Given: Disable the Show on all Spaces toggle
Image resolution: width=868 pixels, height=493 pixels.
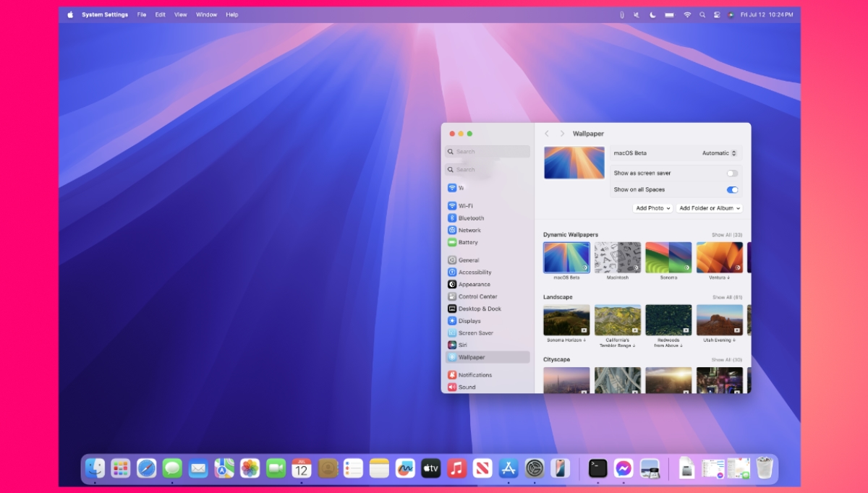Looking at the screenshot, I should click(732, 189).
